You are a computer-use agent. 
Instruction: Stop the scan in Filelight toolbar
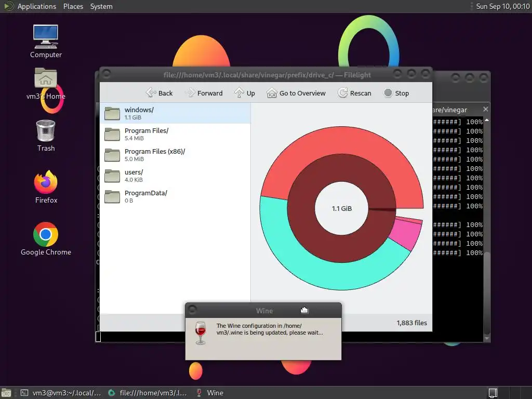click(x=396, y=93)
